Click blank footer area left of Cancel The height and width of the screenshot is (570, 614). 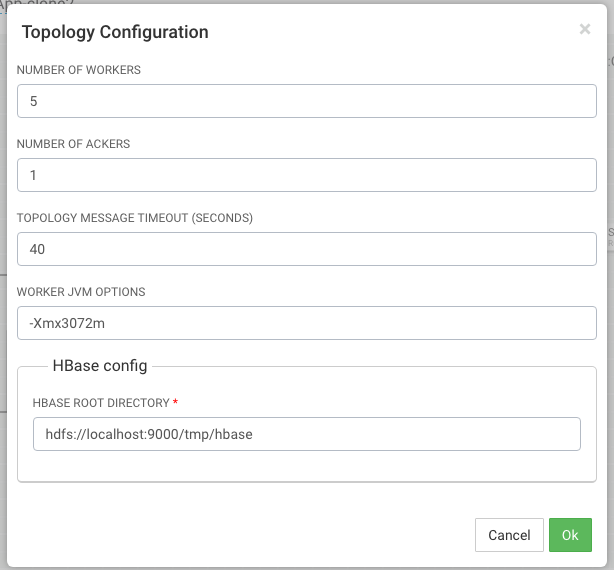point(250,535)
